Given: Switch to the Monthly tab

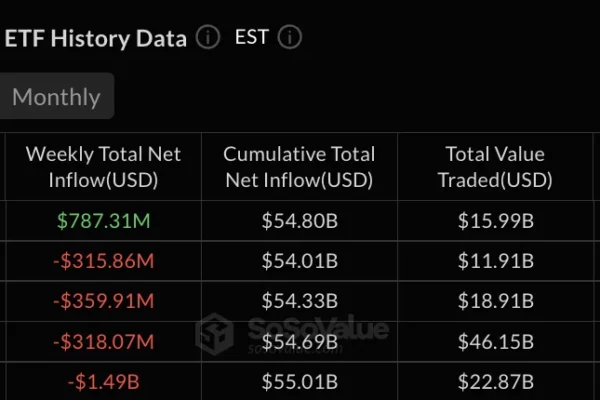Looking at the screenshot, I should click(x=56, y=97).
